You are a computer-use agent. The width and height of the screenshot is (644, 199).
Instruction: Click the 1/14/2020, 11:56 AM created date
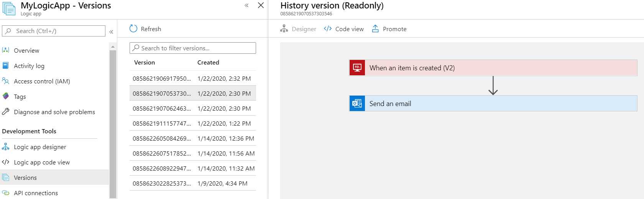click(226, 153)
